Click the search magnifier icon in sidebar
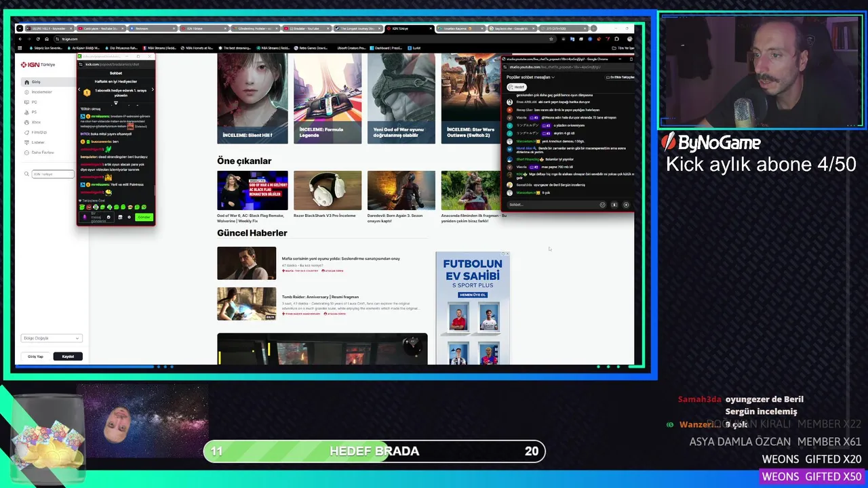 pos(26,174)
